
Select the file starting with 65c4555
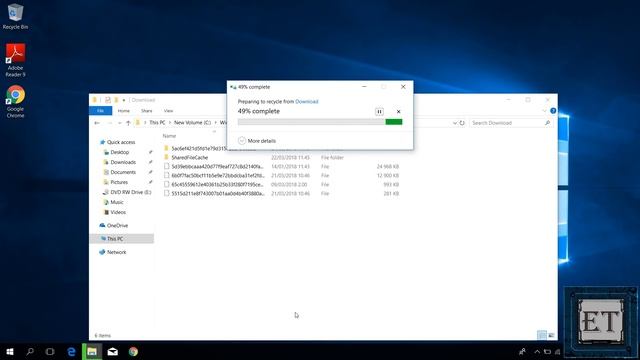pos(217,184)
